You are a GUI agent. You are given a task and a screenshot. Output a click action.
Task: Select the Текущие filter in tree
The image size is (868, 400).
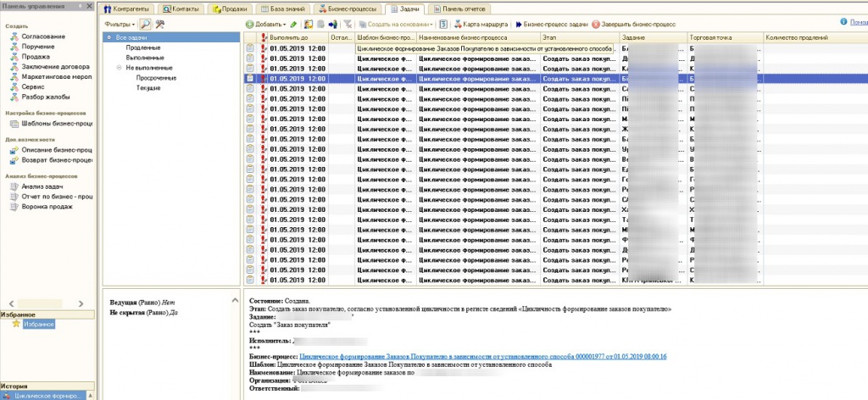[x=148, y=87]
